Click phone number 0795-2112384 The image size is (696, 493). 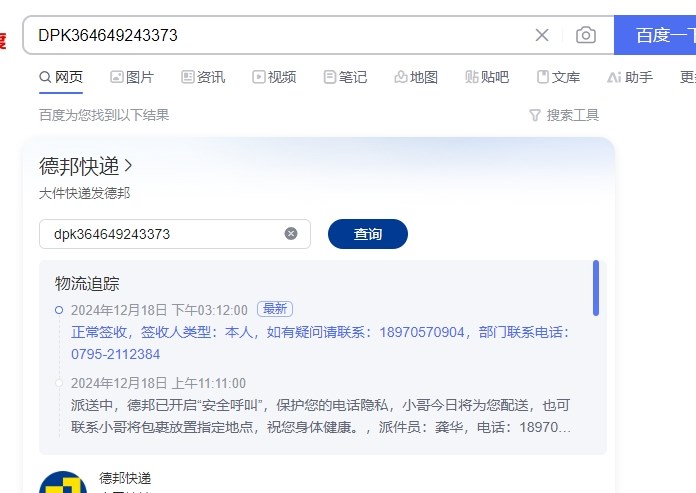pos(115,354)
